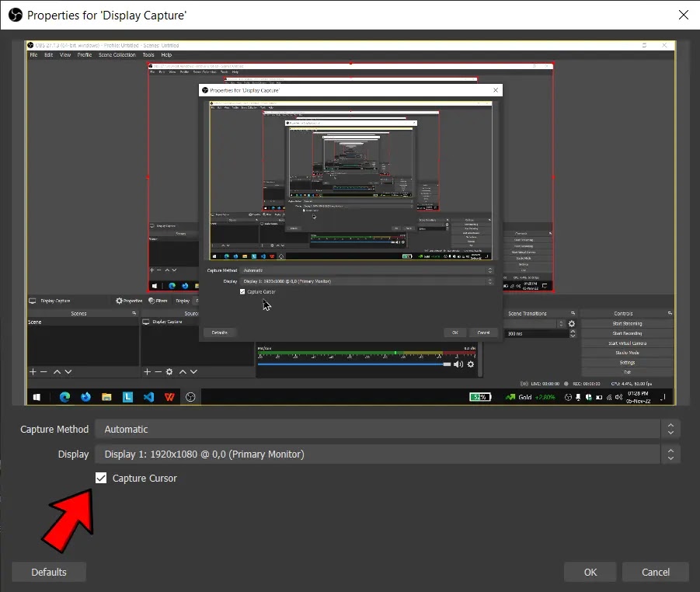Open Edit menu in previewed OBS window

click(x=49, y=55)
